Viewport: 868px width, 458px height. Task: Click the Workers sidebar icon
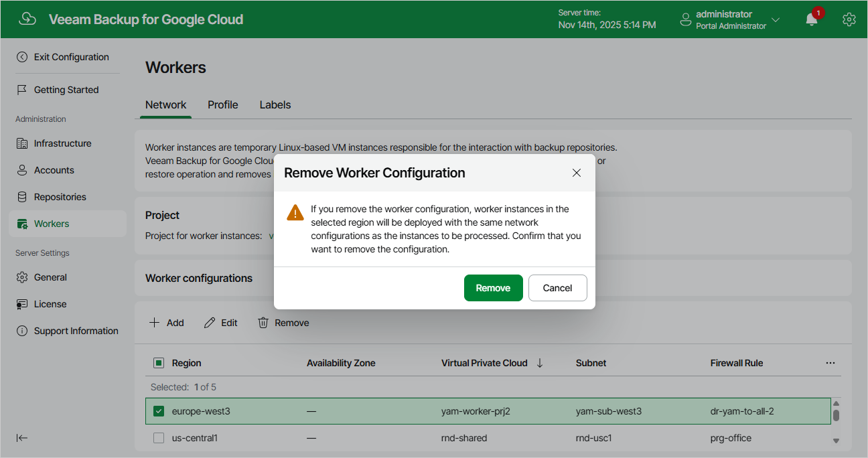point(22,224)
